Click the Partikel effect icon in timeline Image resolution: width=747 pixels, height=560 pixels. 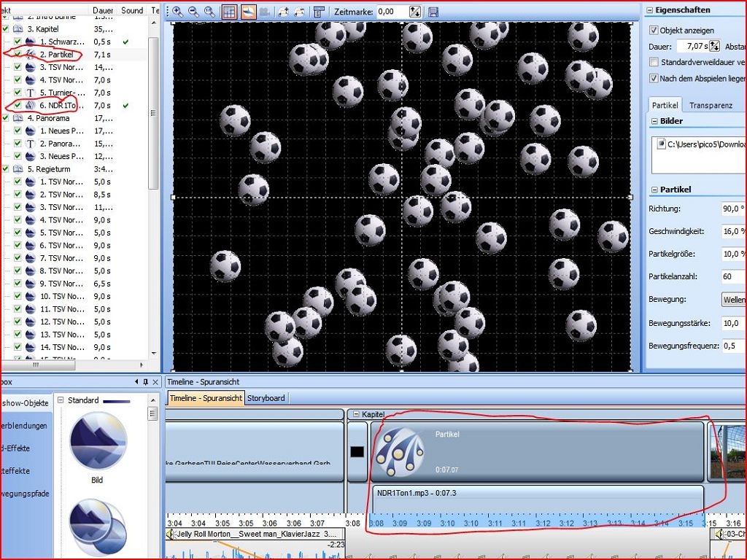click(398, 452)
